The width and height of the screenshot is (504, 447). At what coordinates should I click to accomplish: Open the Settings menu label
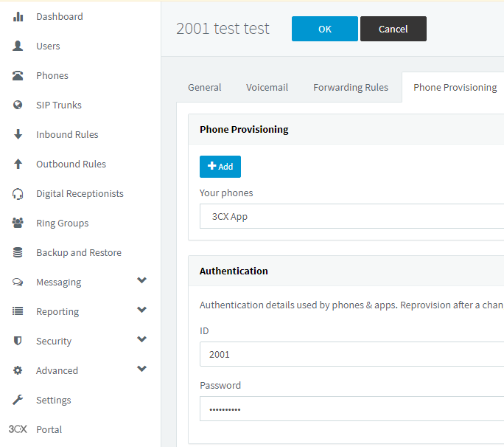pyautogui.click(x=53, y=400)
